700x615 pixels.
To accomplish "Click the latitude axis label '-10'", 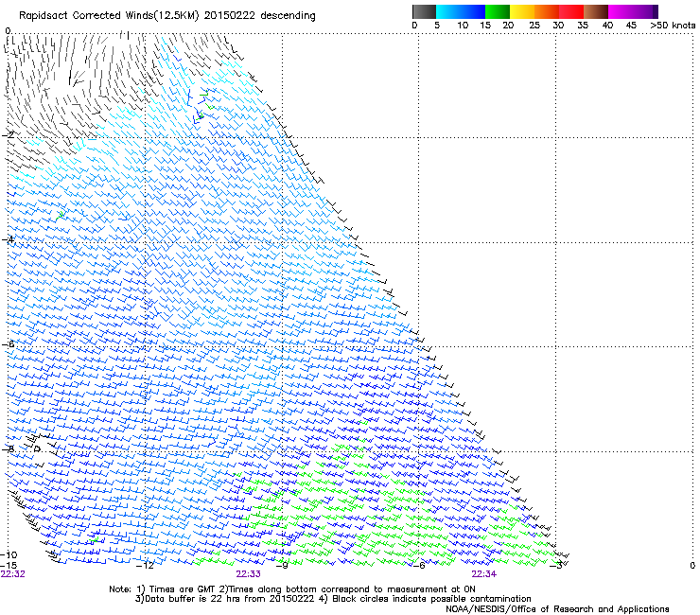I will (x=9, y=555).
